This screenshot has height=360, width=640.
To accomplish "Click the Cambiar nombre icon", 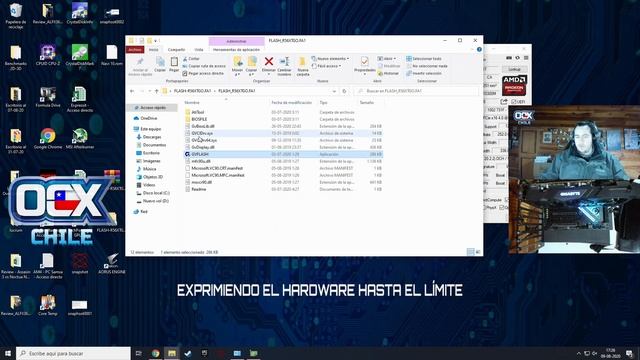I will point(284,66).
